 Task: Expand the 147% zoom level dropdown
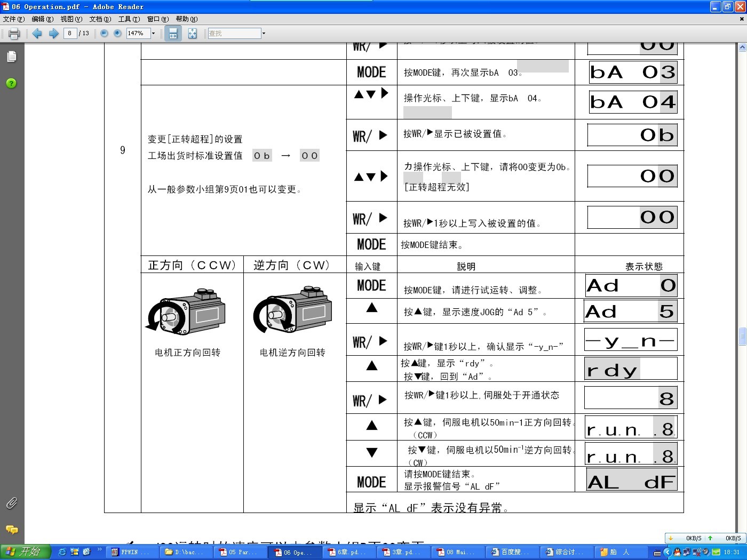tap(154, 34)
